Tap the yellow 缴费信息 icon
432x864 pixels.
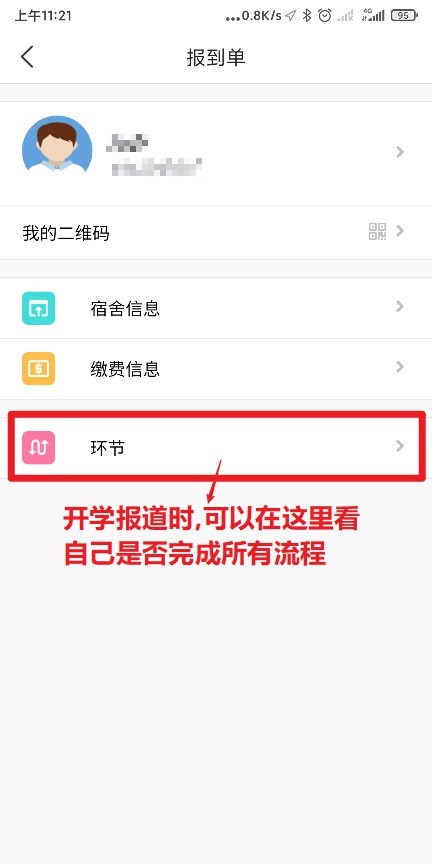pyautogui.click(x=39, y=368)
